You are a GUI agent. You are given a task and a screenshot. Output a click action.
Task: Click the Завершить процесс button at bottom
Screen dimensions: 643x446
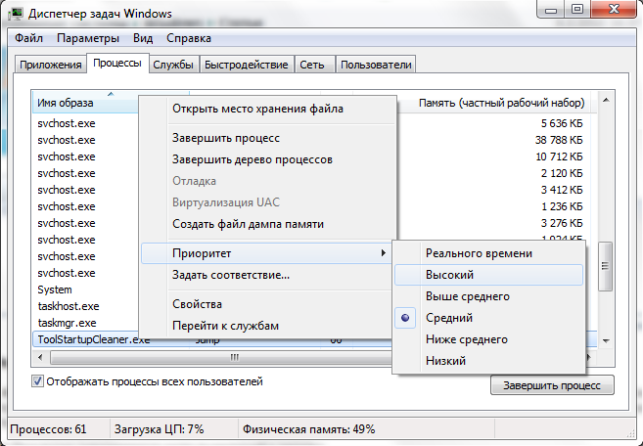point(552,385)
